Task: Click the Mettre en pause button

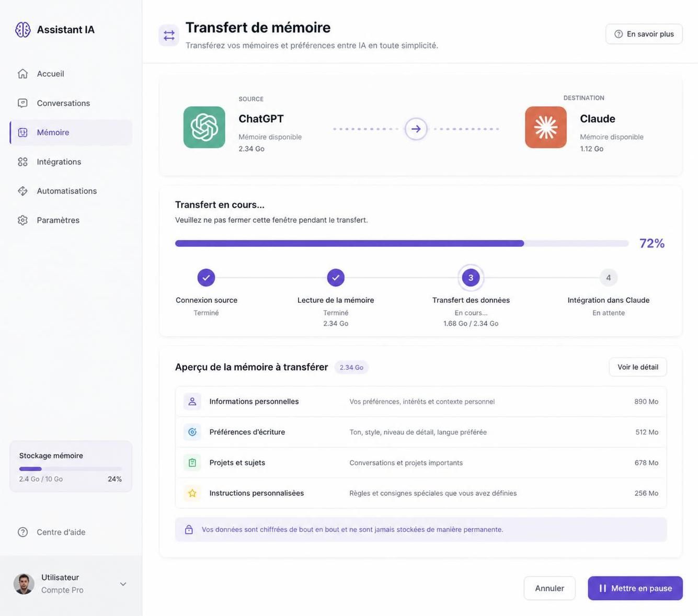Action: pyautogui.click(x=635, y=588)
